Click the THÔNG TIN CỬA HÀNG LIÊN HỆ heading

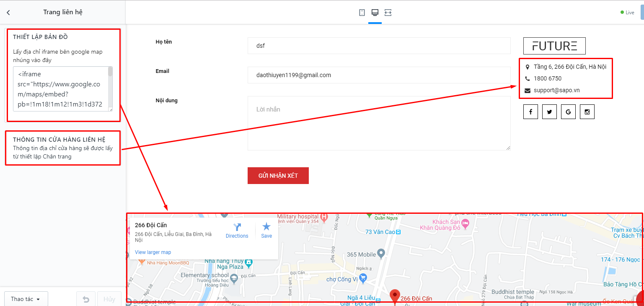click(x=59, y=139)
